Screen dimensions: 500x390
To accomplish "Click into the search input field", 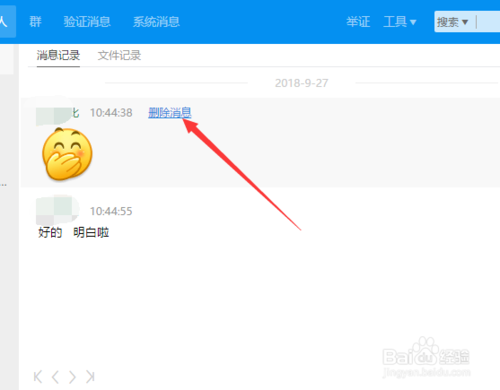I will 489,22.
